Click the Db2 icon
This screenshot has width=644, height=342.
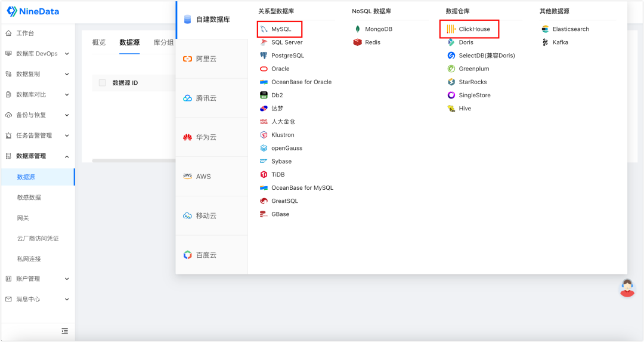pos(264,95)
